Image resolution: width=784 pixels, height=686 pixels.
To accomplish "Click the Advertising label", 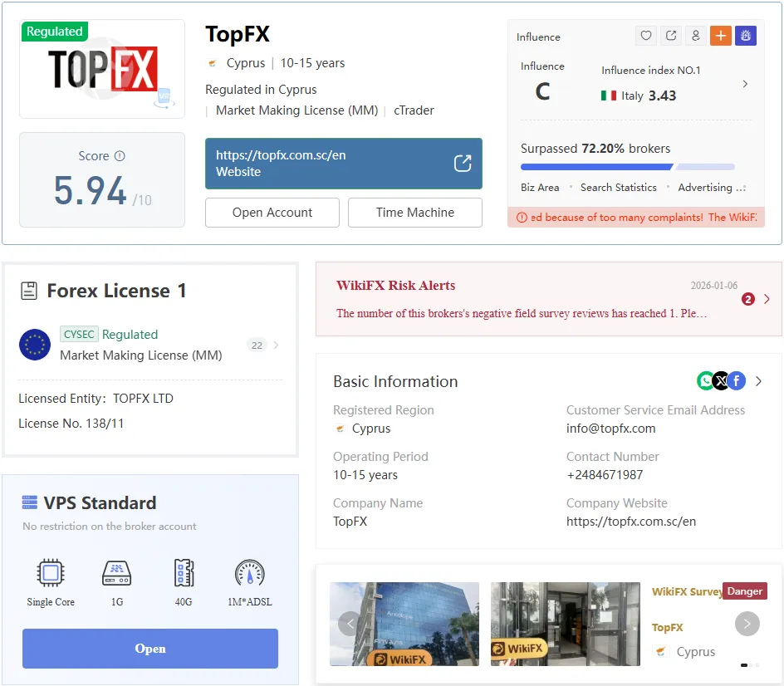I will (x=705, y=188).
